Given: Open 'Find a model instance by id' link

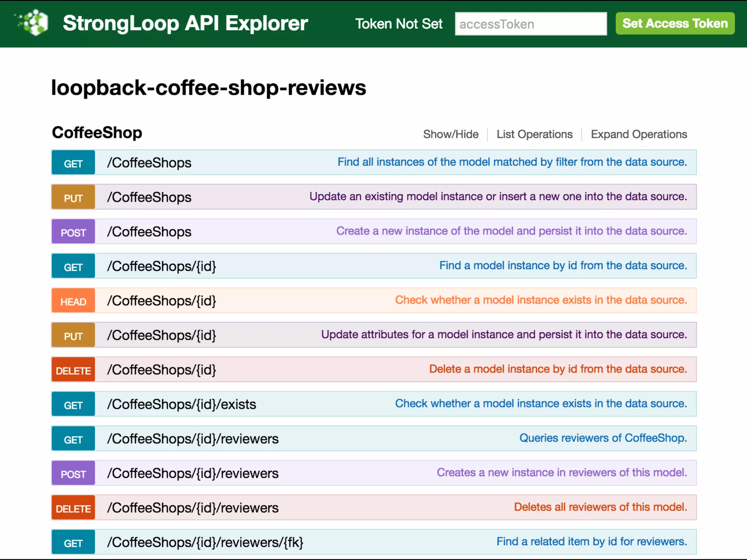Looking at the screenshot, I should coord(563,265).
